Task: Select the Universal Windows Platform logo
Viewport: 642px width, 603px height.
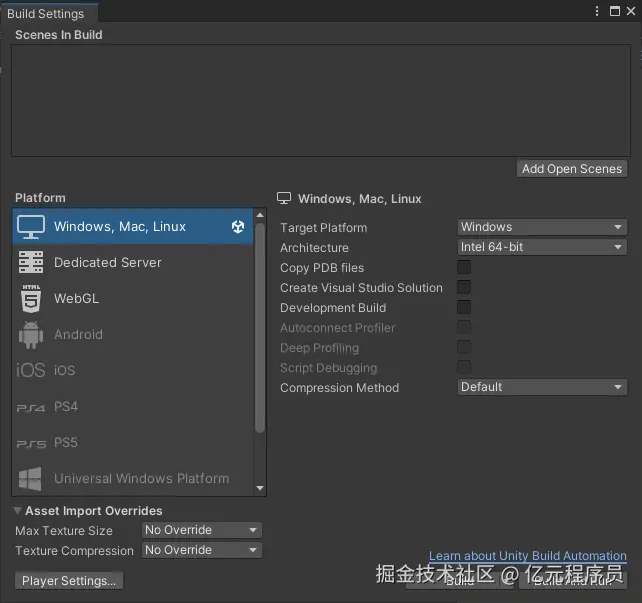Action: (x=31, y=478)
